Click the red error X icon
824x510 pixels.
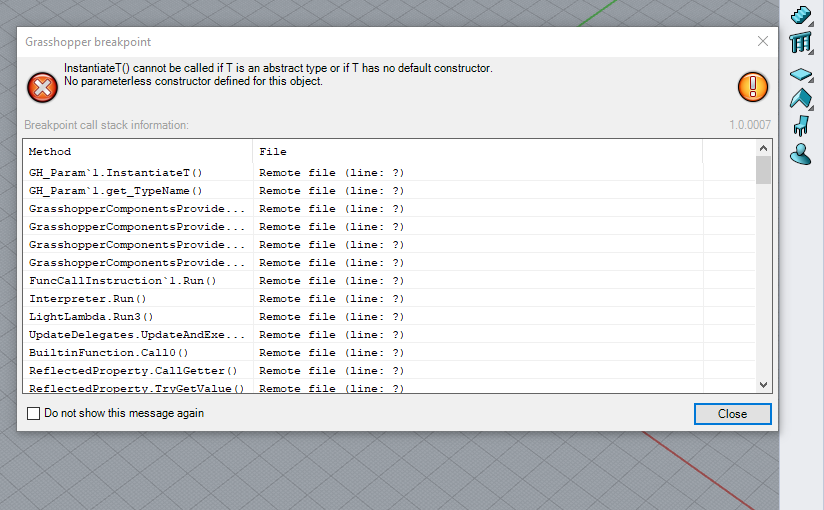(x=43, y=87)
